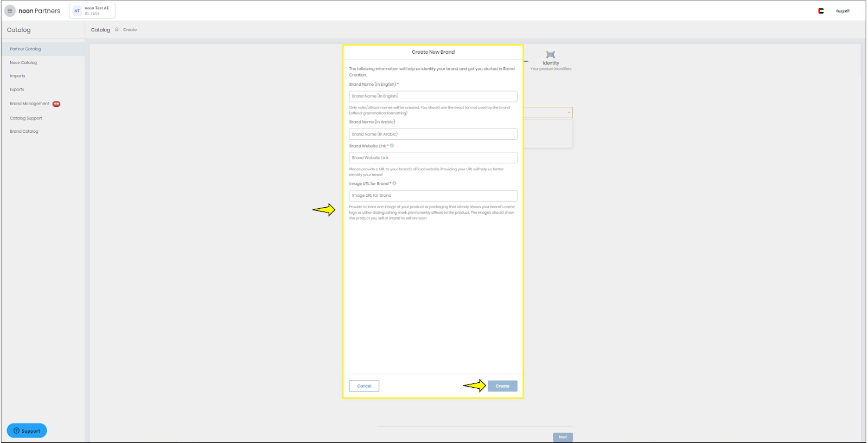Click the red new badge beside Brand Management
Screen dimensions: 868x443
tap(56, 104)
